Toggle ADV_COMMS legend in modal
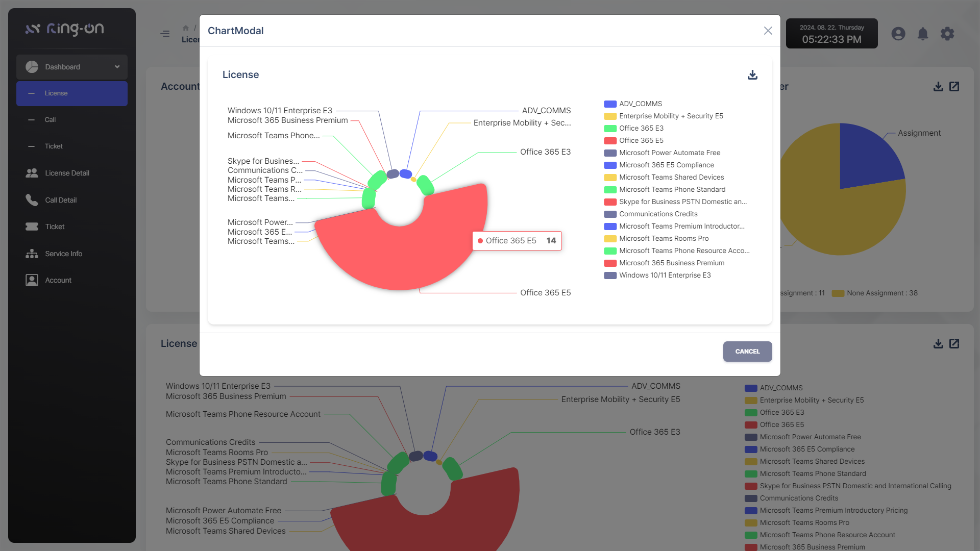 pos(633,104)
